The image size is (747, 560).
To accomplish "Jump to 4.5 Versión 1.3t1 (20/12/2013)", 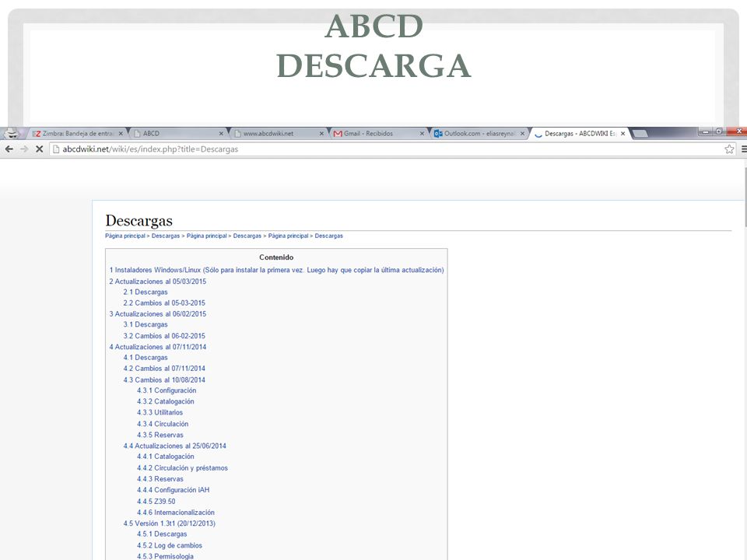I will click(x=169, y=523).
